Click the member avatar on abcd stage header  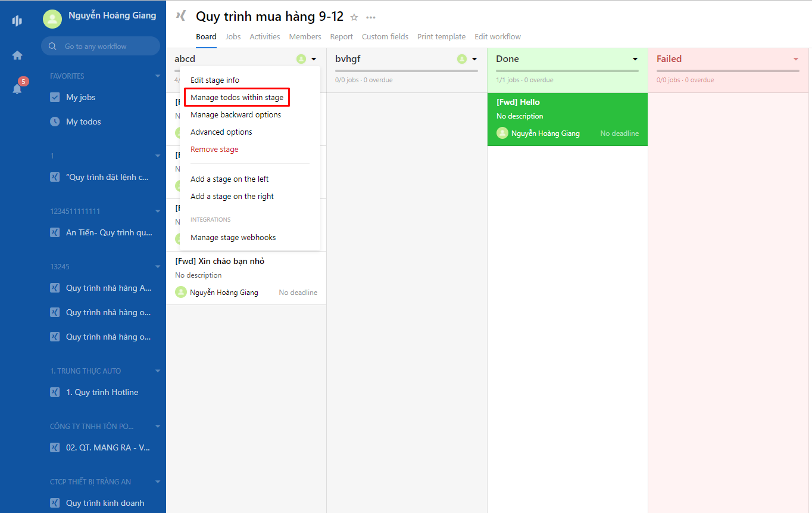click(301, 59)
